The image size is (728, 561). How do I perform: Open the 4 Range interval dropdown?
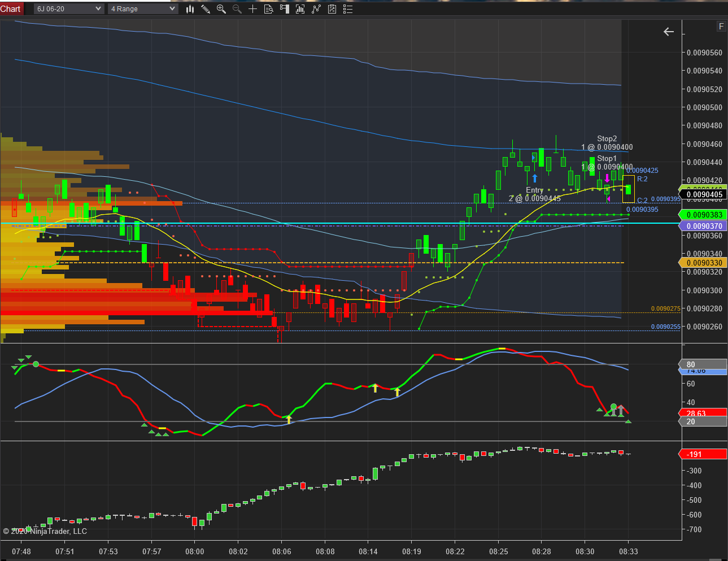pyautogui.click(x=143, y=9)
